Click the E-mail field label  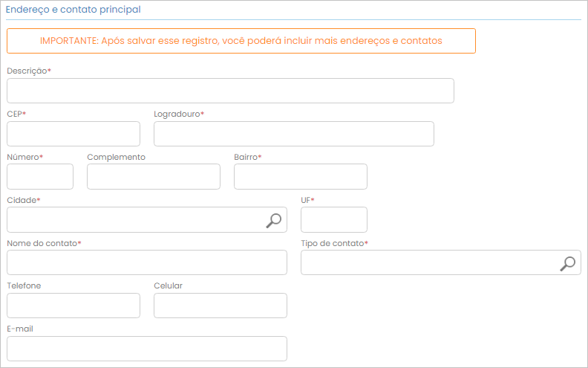click(x=20, y=329)
